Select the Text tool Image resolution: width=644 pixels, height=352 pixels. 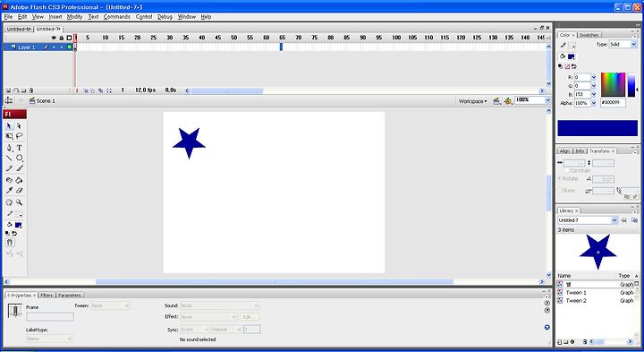(19, 148)
